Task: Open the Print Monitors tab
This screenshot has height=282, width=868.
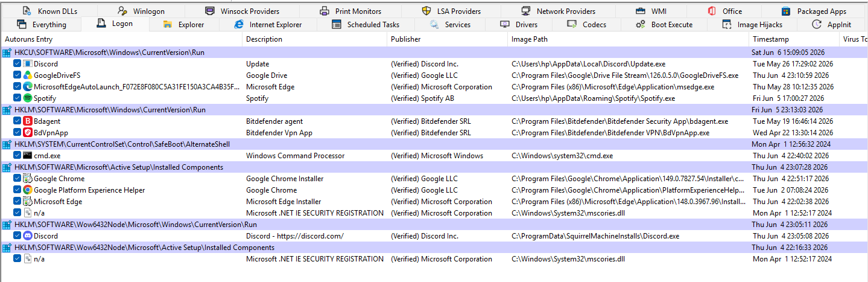Action: tap(350, 11)
